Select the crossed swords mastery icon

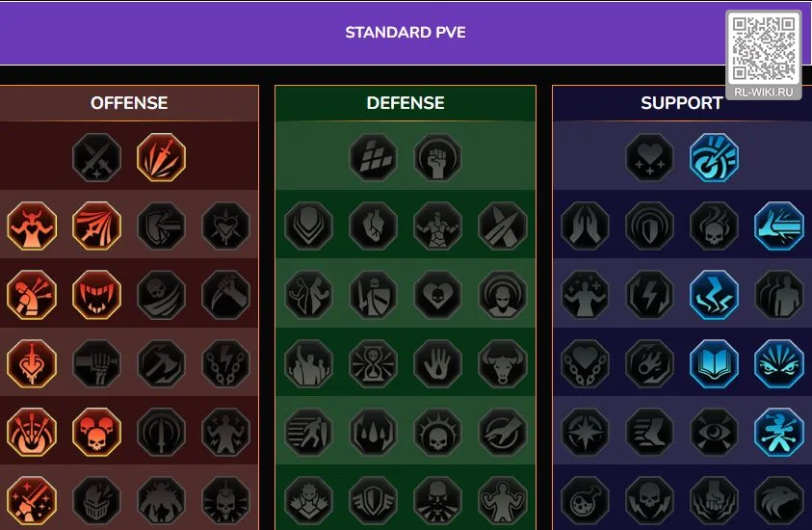click(x=97, y=157)
